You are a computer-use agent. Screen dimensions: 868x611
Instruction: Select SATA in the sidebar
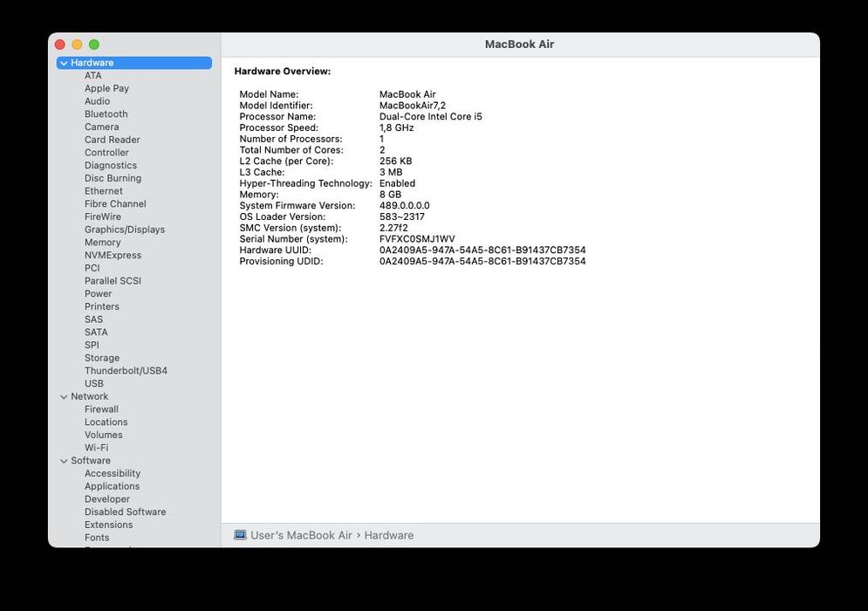pos(96,332)
